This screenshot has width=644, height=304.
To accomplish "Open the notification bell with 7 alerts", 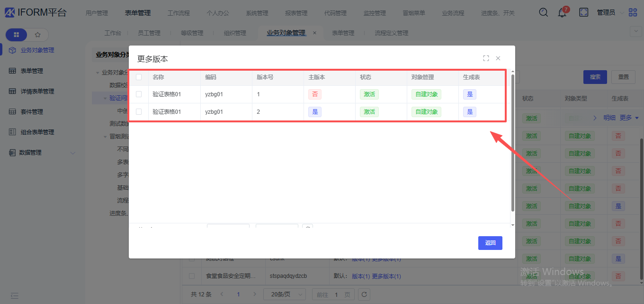I will pyautogui.click(x=562, y=13).
